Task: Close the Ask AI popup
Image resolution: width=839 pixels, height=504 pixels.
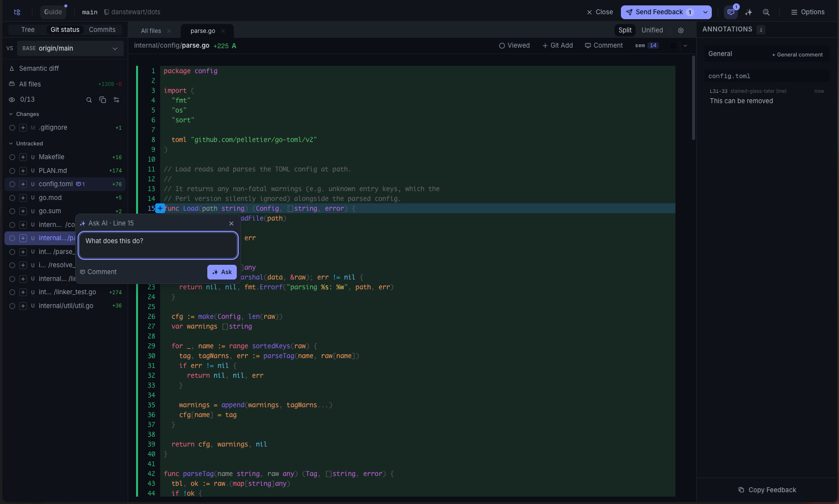Action: 231,224
